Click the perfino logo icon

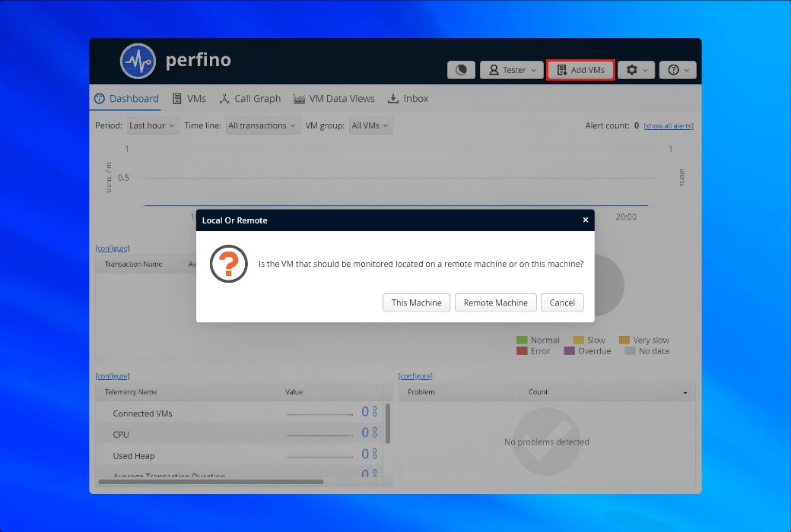[x=138, y=61]
